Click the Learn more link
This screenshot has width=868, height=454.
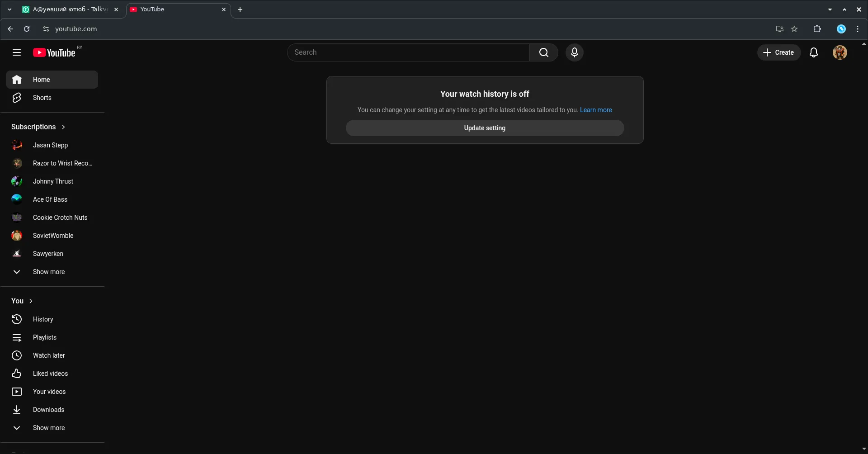(596, 110)
